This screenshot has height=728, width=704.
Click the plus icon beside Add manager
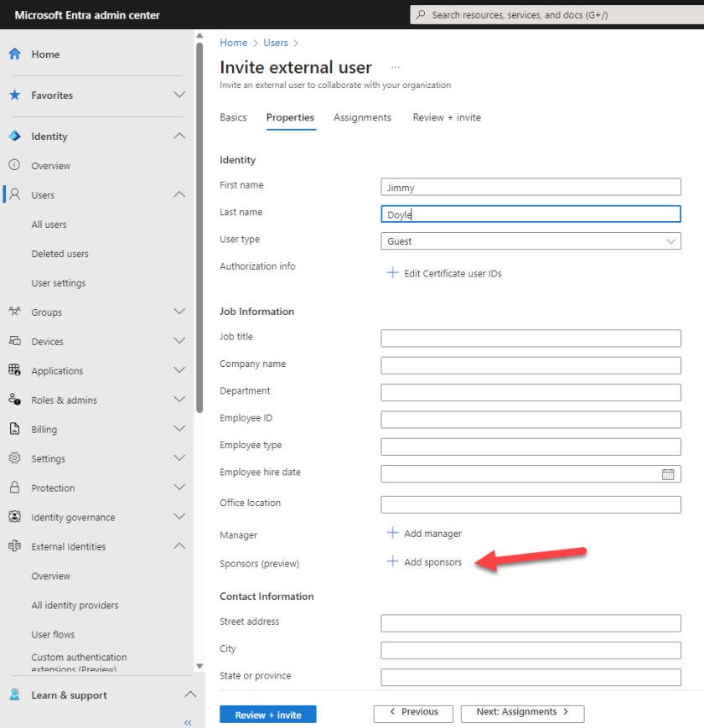tap(392, 533)
